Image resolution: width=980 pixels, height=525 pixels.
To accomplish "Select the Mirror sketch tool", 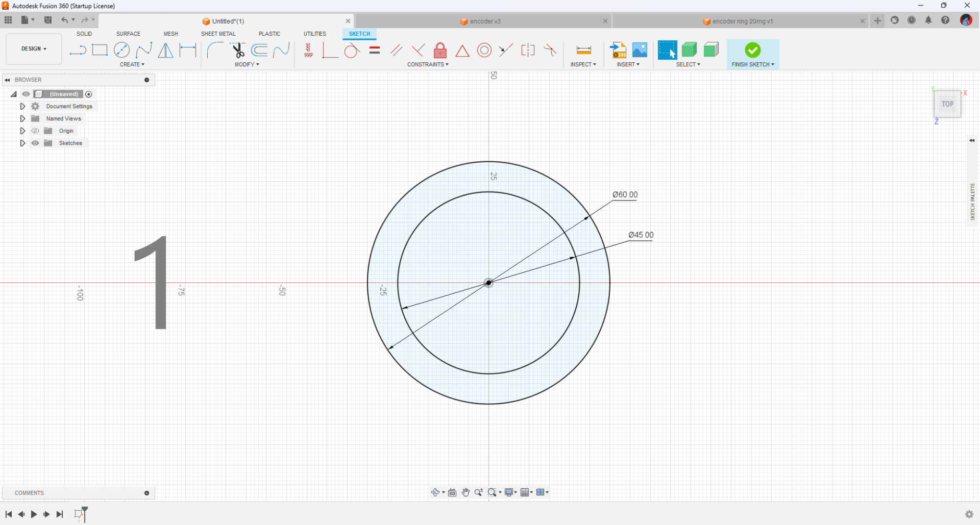I will pyautogui.click(x=165, y=50).
